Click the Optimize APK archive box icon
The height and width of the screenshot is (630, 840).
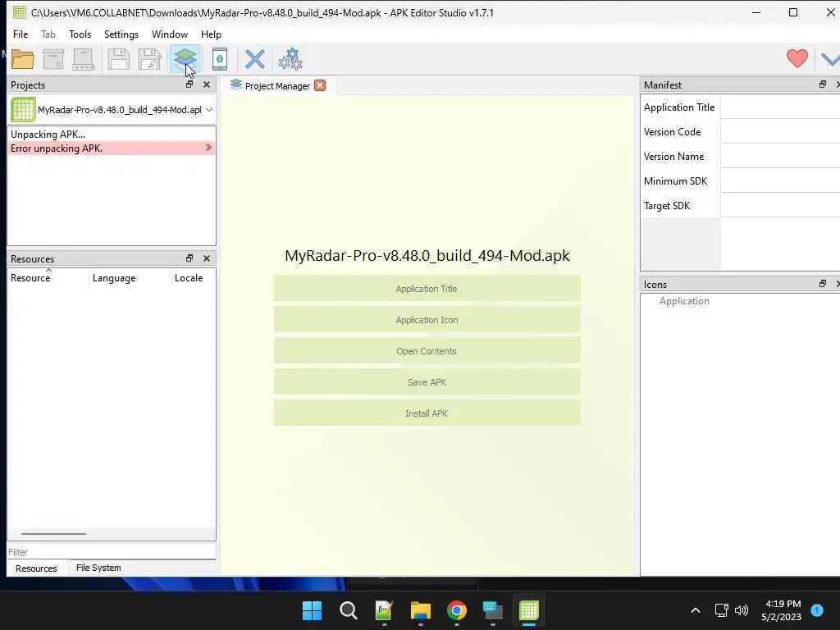click(x=53, y=59)
